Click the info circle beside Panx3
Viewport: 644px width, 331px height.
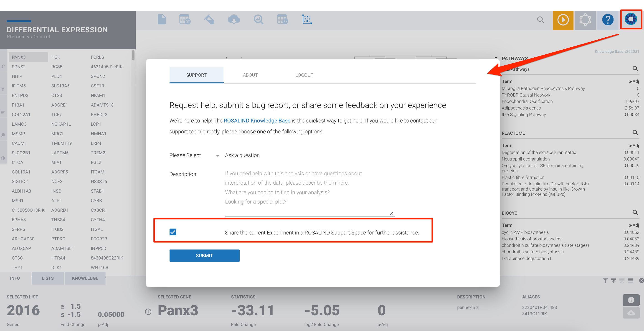pyautogui.click(x=148, y=311)
